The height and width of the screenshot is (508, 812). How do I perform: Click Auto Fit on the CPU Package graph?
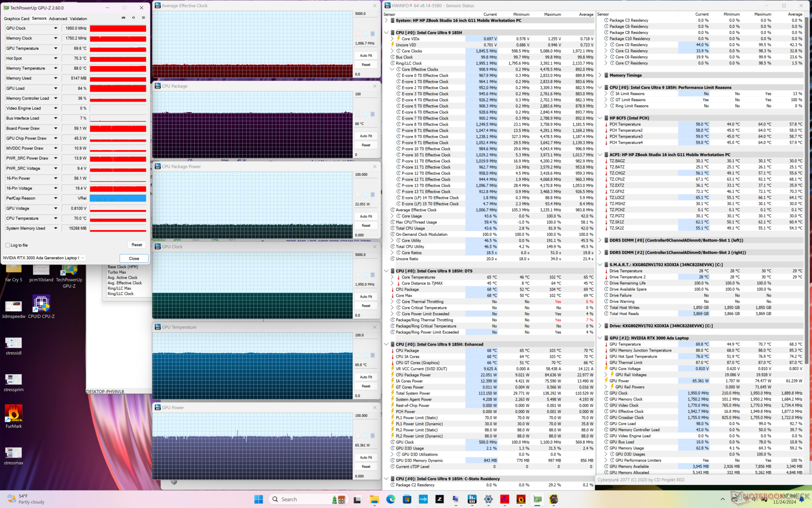tap(366, 136)
